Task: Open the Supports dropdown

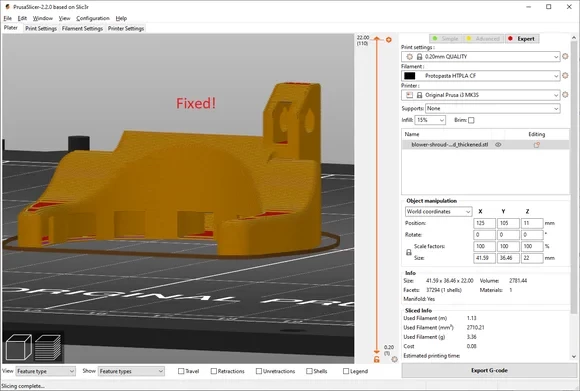Action: (x=493, y=108)
